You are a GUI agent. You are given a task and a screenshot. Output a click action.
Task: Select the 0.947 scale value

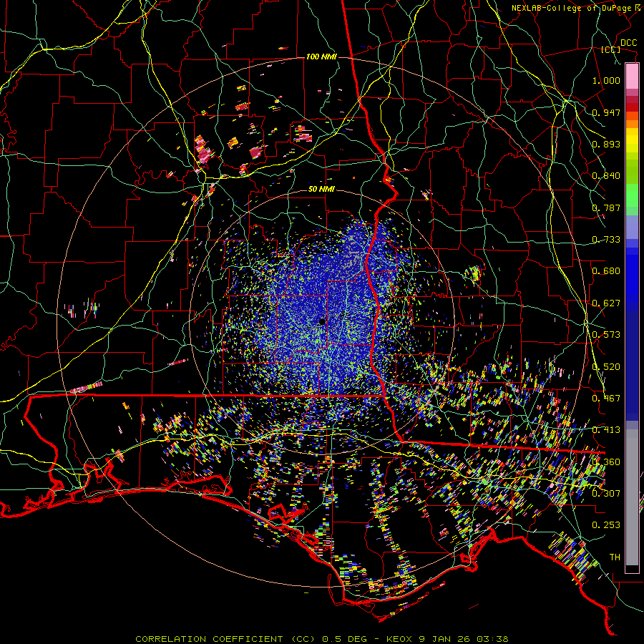pyautogui.click(x=606, y=112)
